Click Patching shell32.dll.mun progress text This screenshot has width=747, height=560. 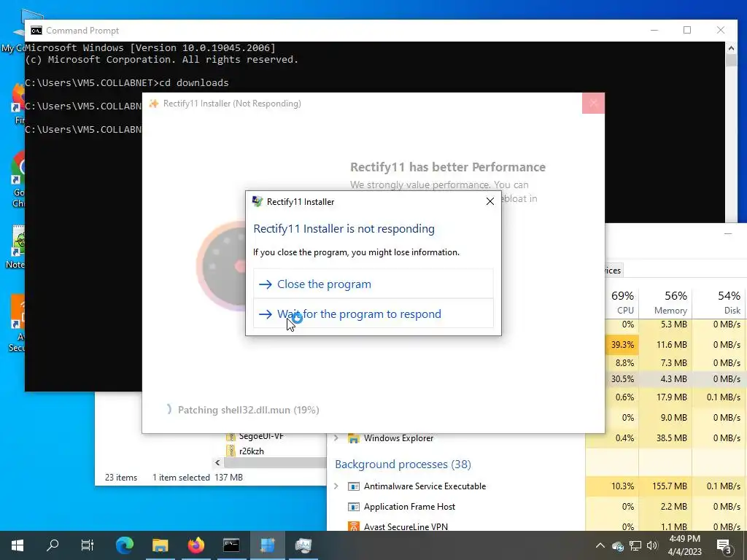(248, 410)
